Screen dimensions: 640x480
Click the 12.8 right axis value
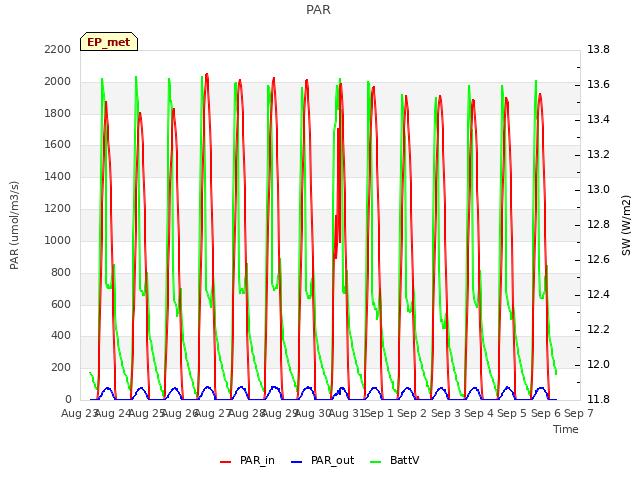(598, 224)
